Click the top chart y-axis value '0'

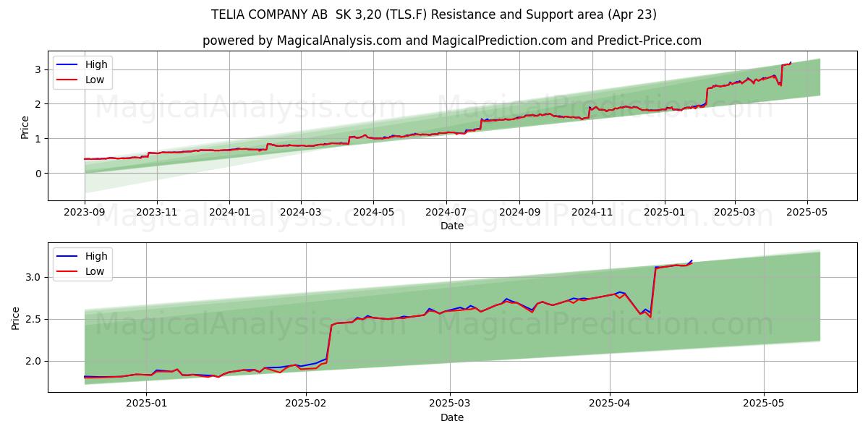pos(40,174)
